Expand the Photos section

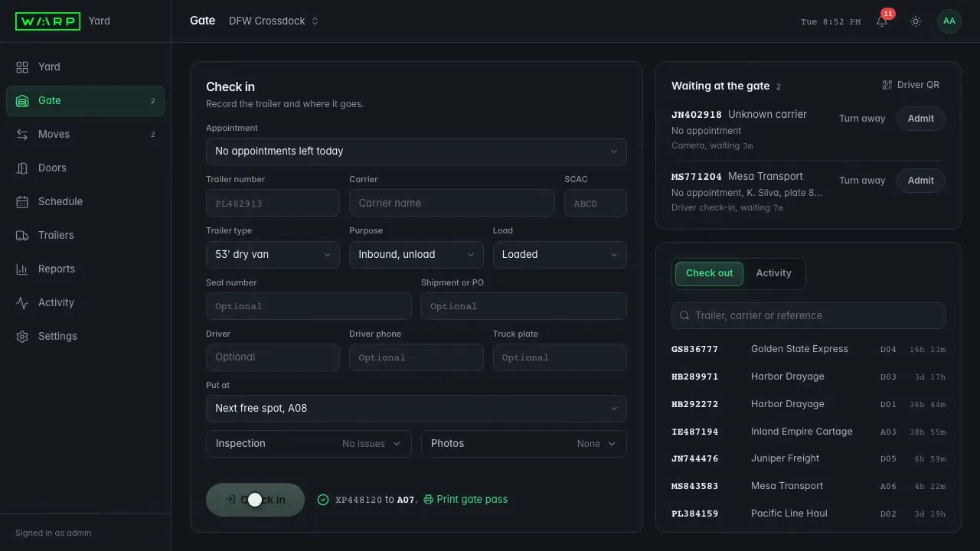point(524,444)
